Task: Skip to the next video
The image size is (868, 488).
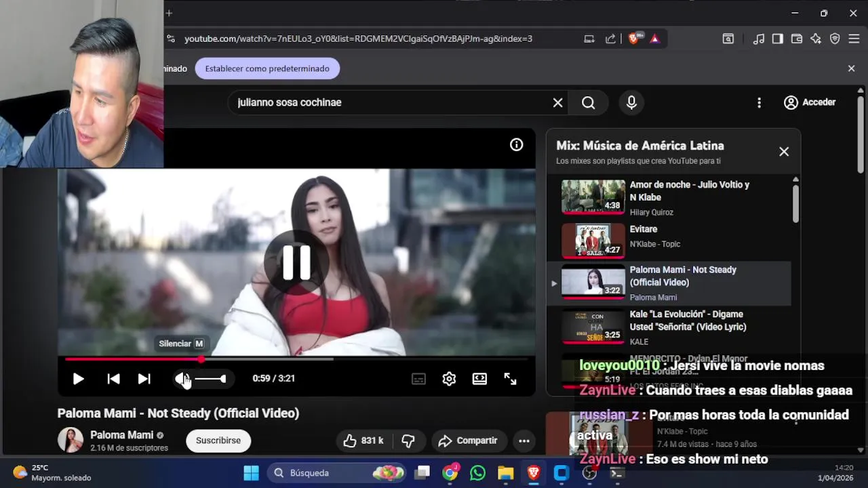Action: [144, 379]
